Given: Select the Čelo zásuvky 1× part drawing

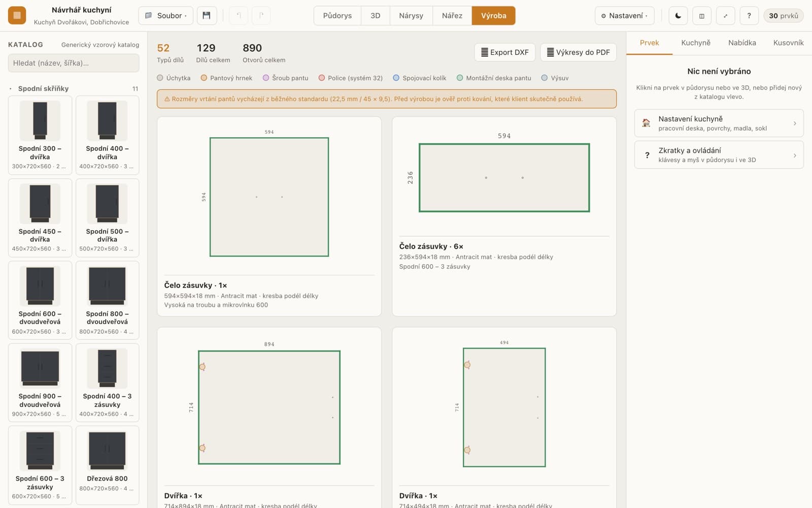Looking at the screenshot, I should click(x=269, y=197).
